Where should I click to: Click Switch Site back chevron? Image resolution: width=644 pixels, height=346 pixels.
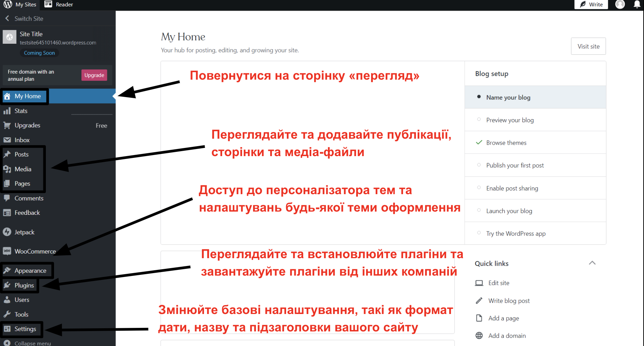click(x=7, y=18)
